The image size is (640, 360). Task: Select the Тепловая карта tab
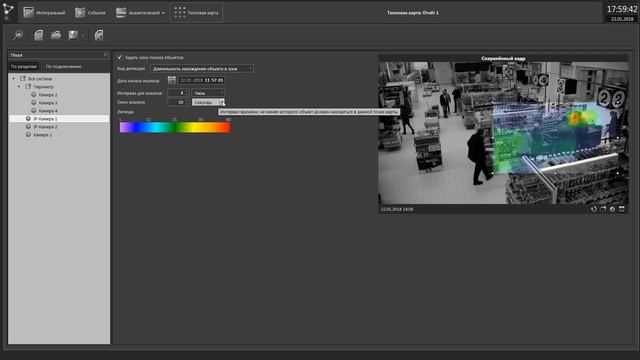coord(196,13)
